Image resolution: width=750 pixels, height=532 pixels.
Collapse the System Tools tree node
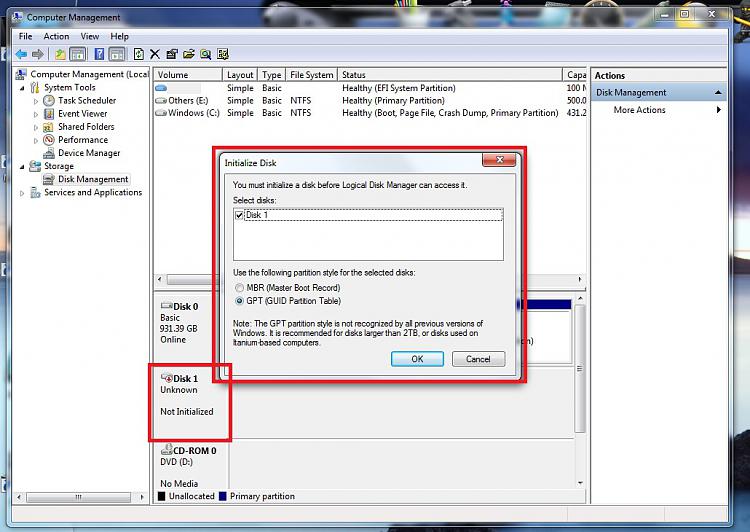coord(22,88)
